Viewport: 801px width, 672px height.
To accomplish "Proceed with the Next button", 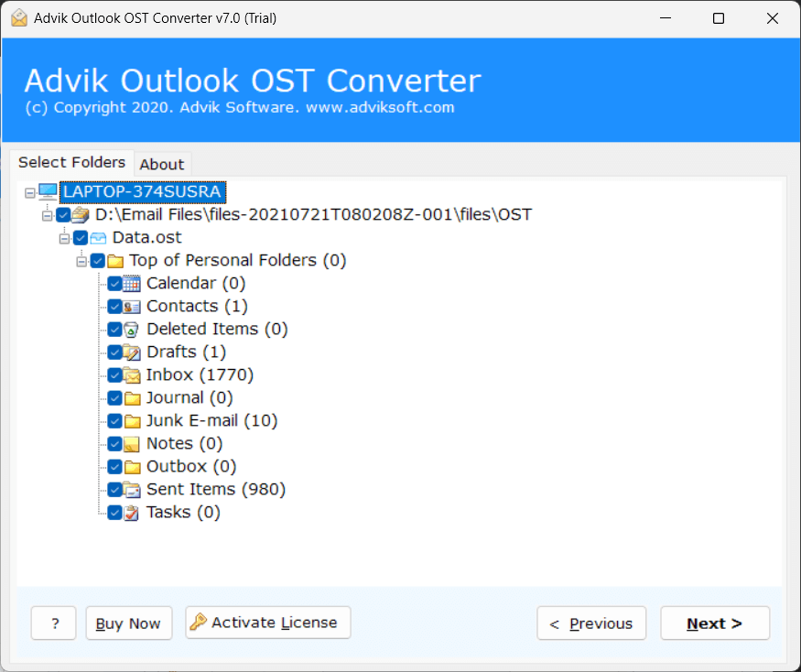I will point(715,623).
